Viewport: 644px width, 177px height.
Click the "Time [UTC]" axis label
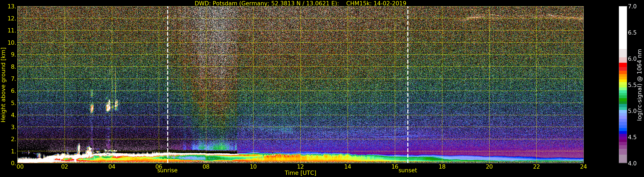coord(300,173)
